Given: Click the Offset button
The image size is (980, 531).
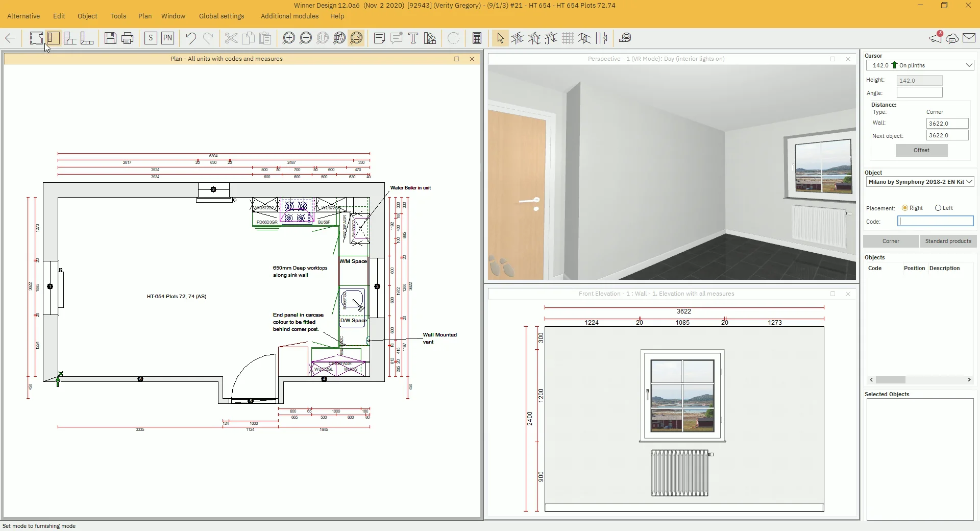Looking at the screenshot, I should [x=921, y=150].
